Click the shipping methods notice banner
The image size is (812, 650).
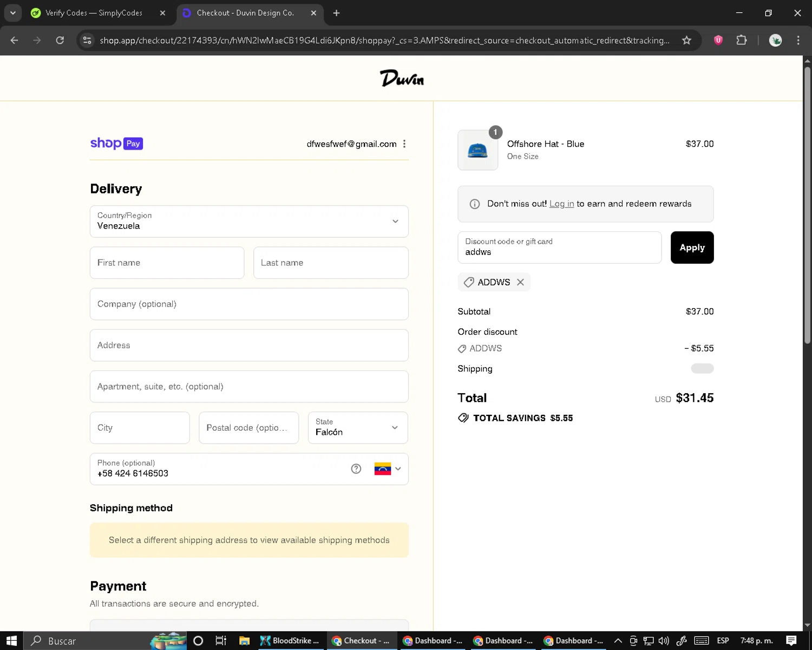coord(249,540)
